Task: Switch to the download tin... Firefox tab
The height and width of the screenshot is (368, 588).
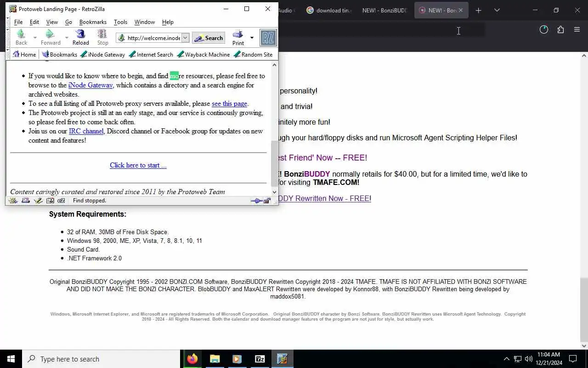Action: (329, 10)
